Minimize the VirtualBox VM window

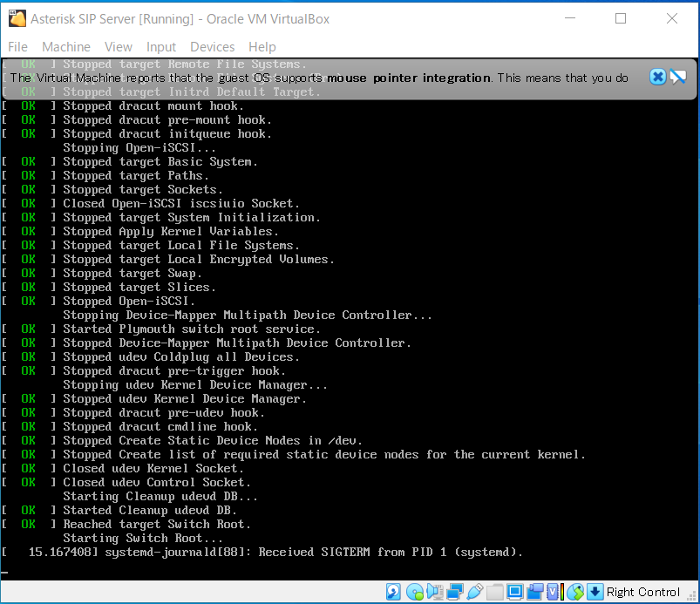point(570,18)
